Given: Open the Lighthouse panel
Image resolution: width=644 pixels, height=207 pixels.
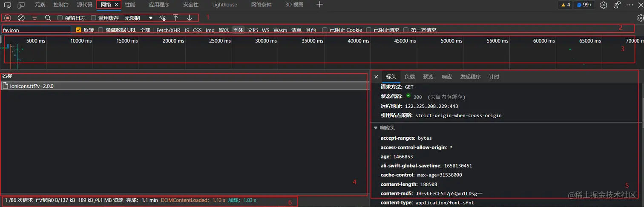Looking at the screenshot, I should tap(225, 5).
